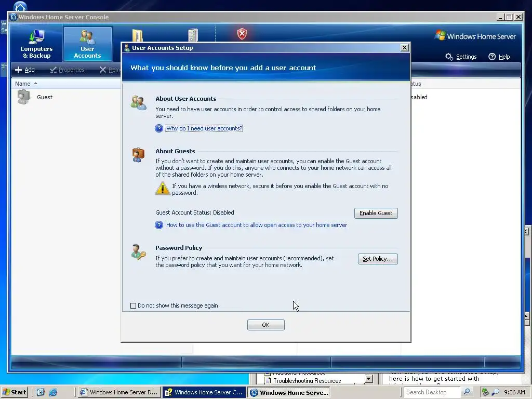Click the About User Accounts people icon
Screen dimensions: 532x399
coord(138,102)
